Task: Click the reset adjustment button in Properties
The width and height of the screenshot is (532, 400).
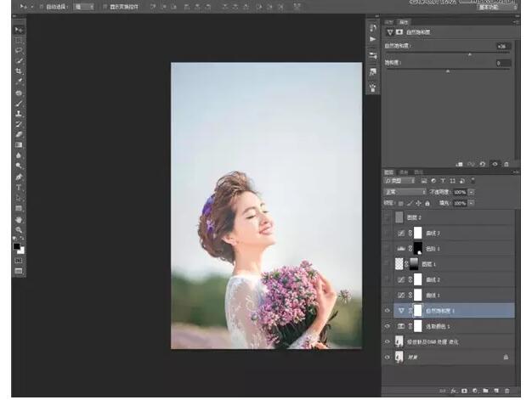Action: 482,163
